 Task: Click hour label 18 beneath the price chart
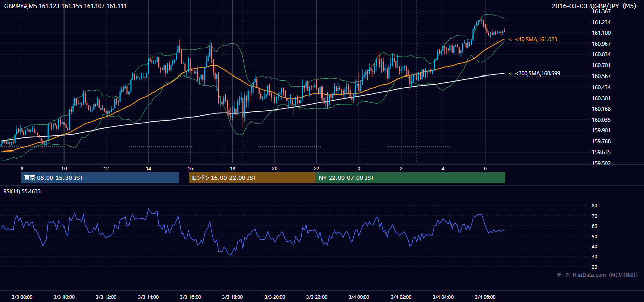pos(232,168)
